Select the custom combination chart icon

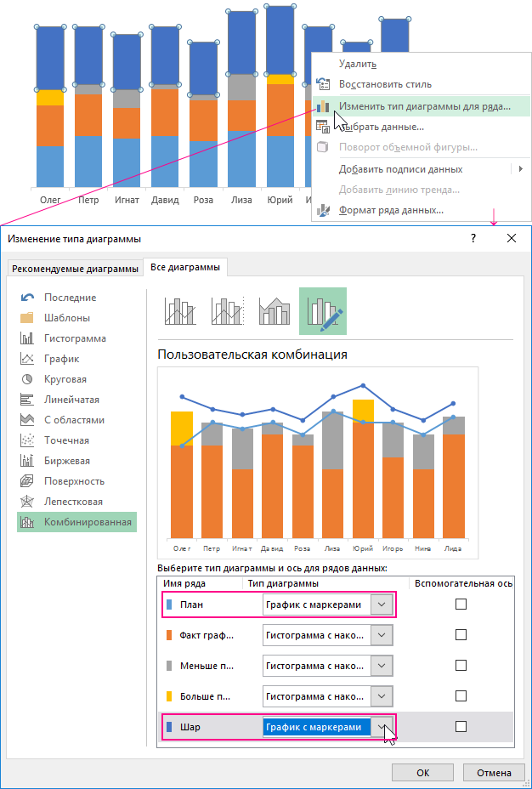coord(323,311)
